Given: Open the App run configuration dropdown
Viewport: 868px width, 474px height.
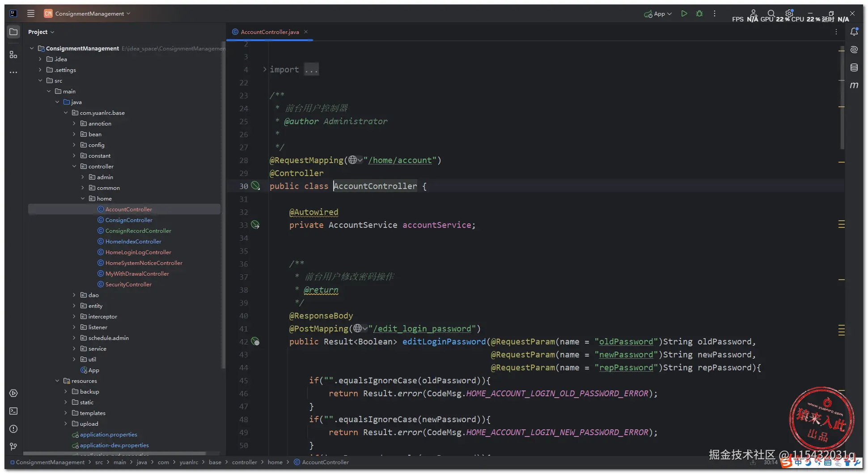Looking at the screenshot, I should click(x=658, y=13).
